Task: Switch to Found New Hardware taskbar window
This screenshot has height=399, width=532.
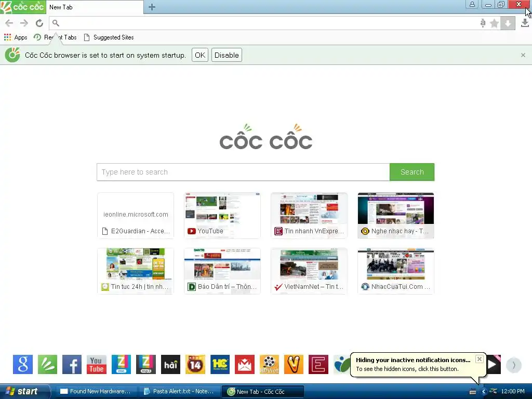Action: coord(96,391)
